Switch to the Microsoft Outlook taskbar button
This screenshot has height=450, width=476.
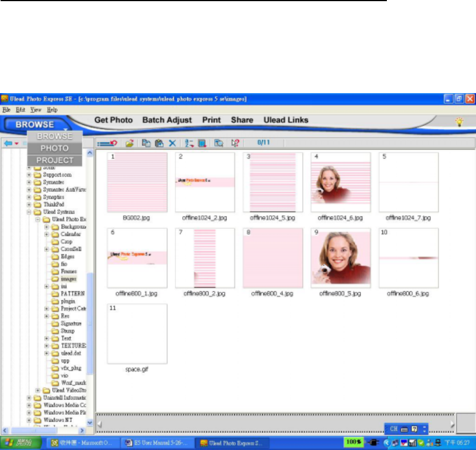click(x=82, y=443)
